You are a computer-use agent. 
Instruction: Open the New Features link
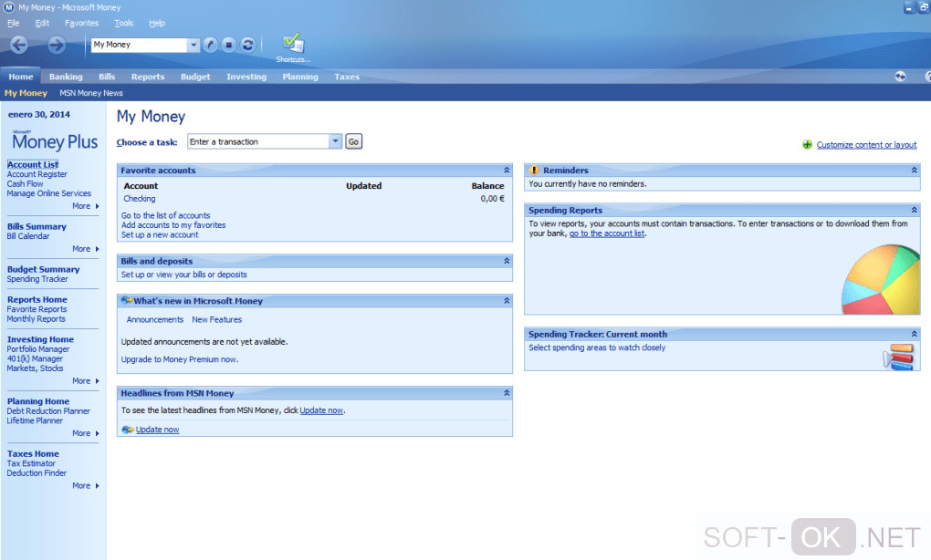216,319
